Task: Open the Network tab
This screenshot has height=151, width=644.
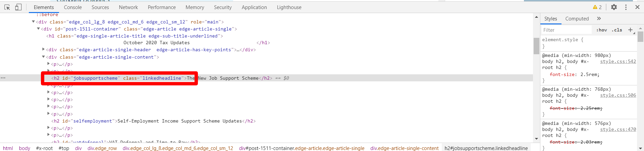Action: (x=128, y=7)
